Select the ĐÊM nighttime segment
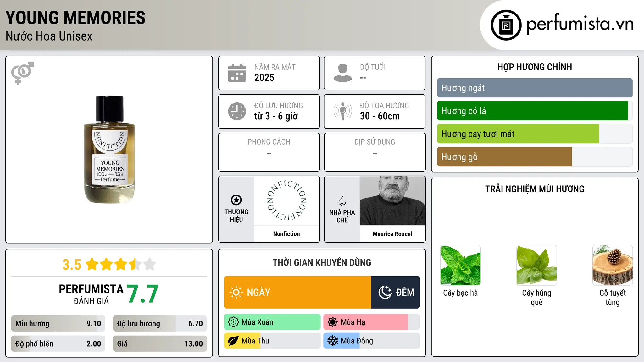Screen dimensions: 644x362 click(x=396, y=292)
